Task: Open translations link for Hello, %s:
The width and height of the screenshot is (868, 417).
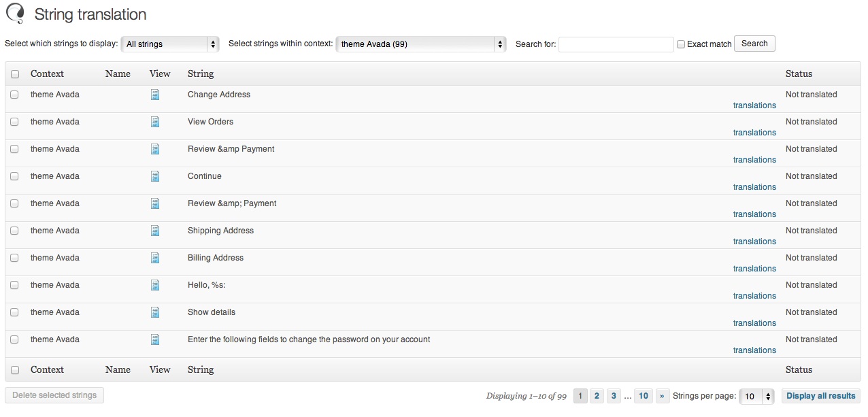Action: coord(754,296)
